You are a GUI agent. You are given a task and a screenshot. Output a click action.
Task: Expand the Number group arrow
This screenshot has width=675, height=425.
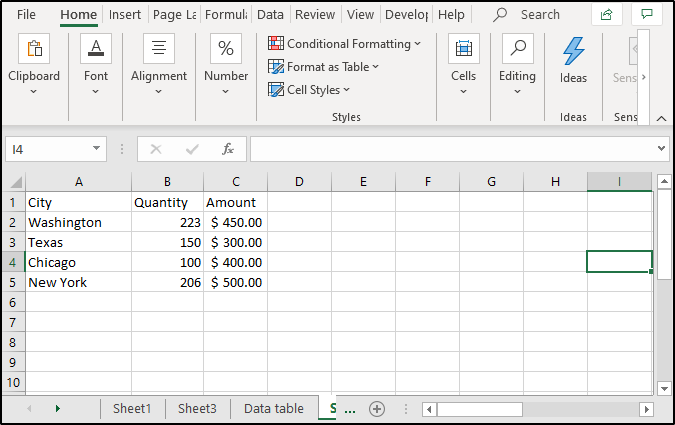(226, 91)
